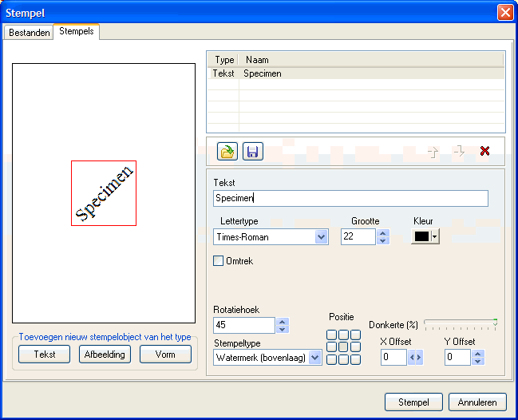The height and width of the screenshot is (420, 518).
Task: Click the Tekst button to add text object
Action: (x=45, y=355)
